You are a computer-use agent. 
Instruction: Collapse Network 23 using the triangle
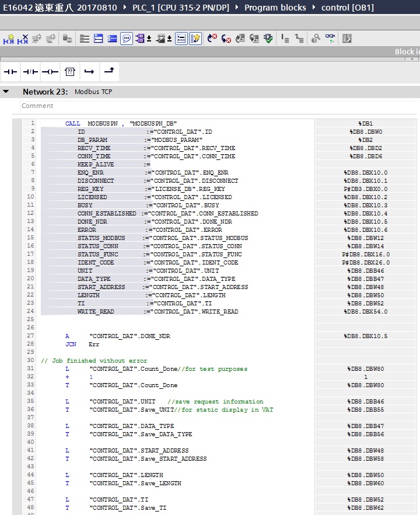(6, 92)
